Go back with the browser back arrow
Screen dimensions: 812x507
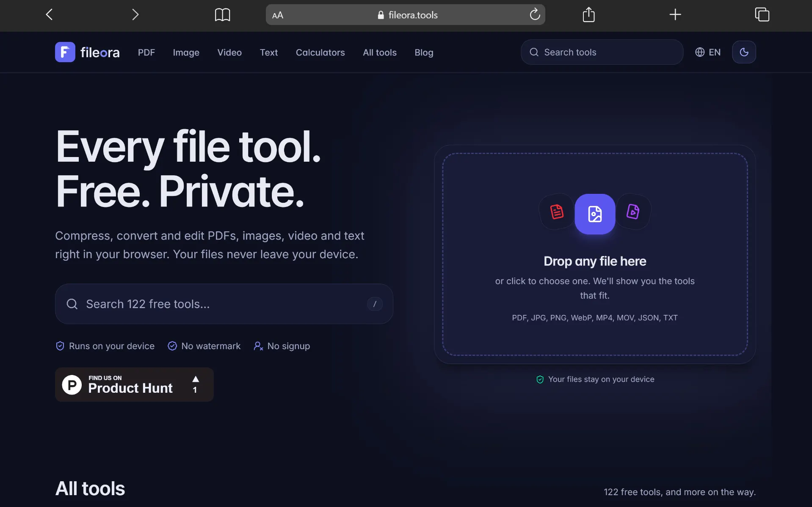click(49, 15)
